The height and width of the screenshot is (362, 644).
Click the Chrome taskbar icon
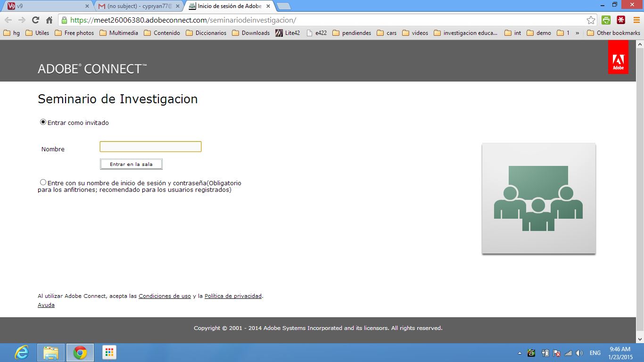80,353
